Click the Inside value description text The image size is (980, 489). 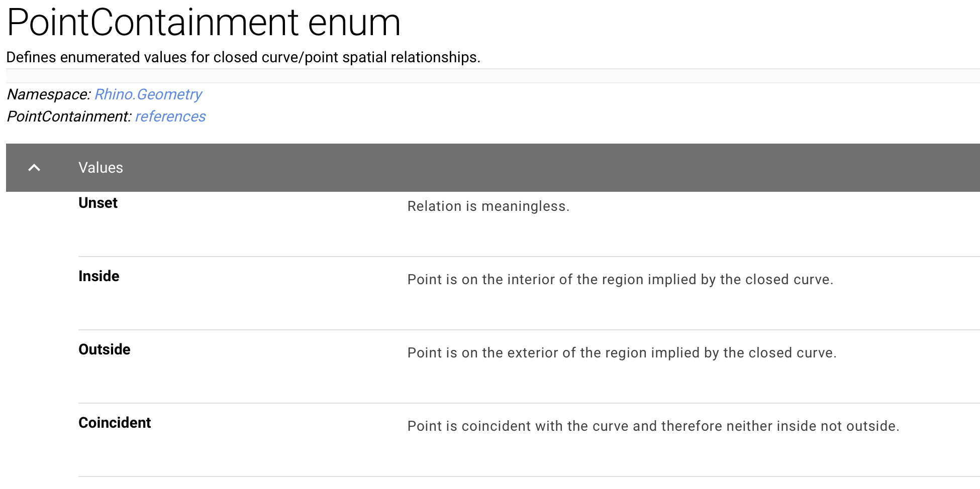click(620, 280)
